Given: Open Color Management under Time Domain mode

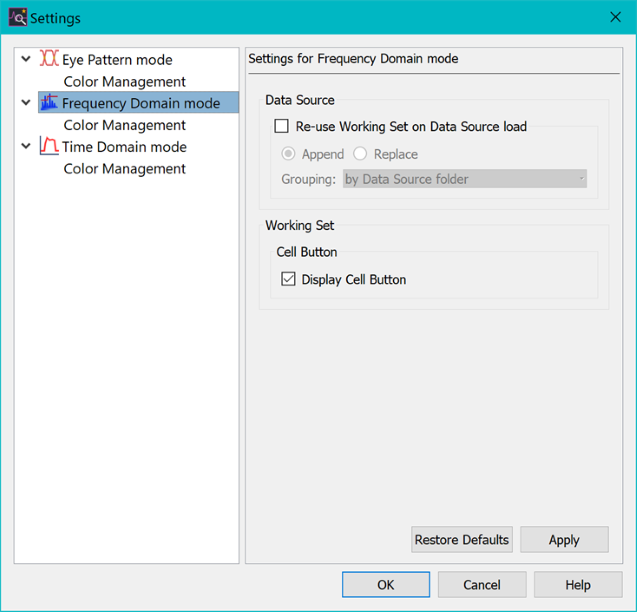Looking at the screenshot, I should pyautogui.click(x=124, y=169).
